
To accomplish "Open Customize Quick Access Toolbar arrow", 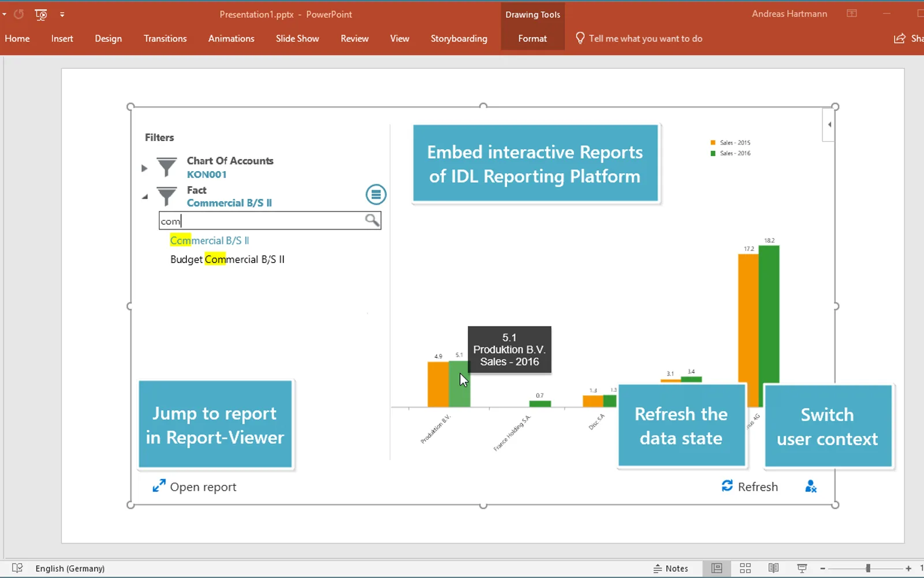I will point(62,15).
